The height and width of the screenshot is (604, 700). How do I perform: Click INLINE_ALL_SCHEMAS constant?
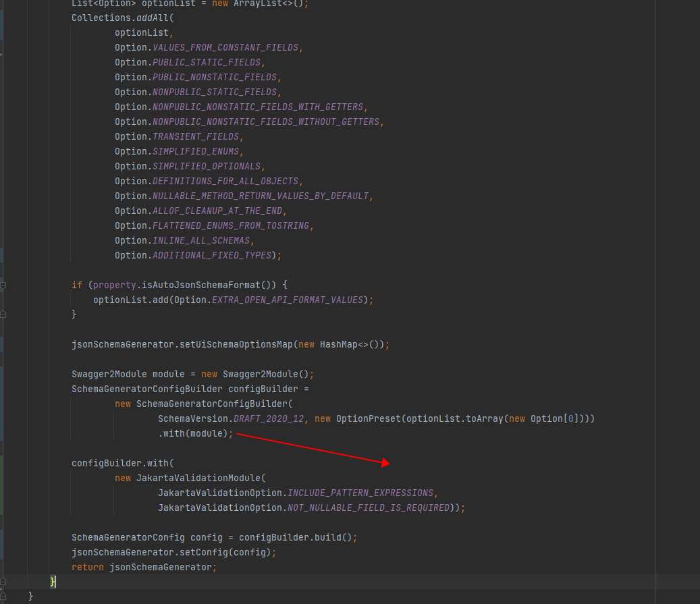click(x=201, y=240)
